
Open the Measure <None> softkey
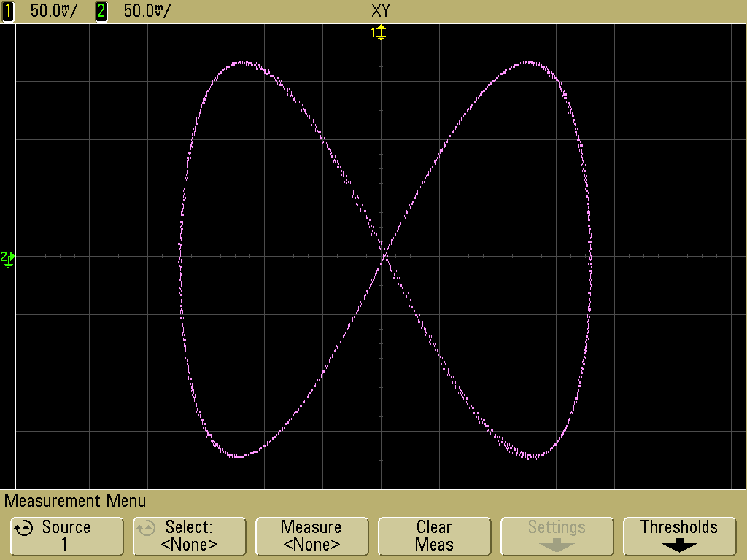311,536
